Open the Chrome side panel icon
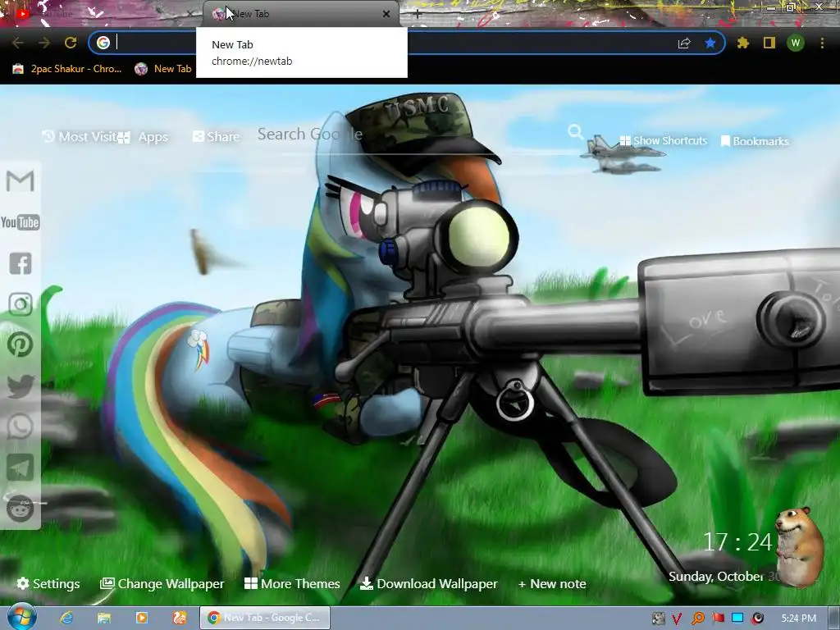 point(769,43)
